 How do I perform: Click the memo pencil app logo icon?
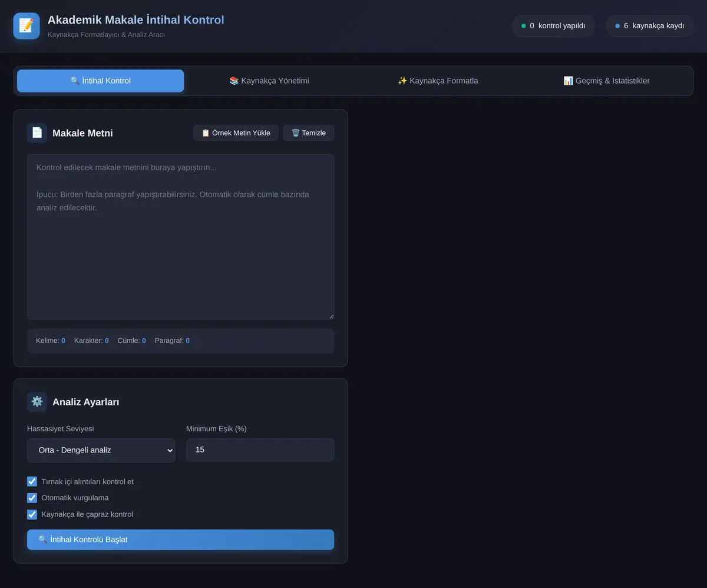[x=27, y=26]
